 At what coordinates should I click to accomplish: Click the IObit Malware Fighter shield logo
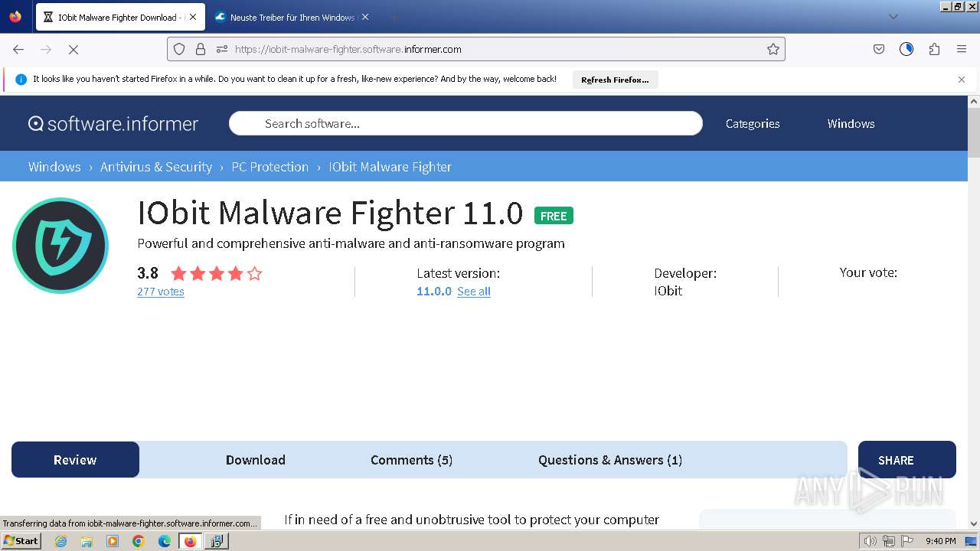(60, 246)
